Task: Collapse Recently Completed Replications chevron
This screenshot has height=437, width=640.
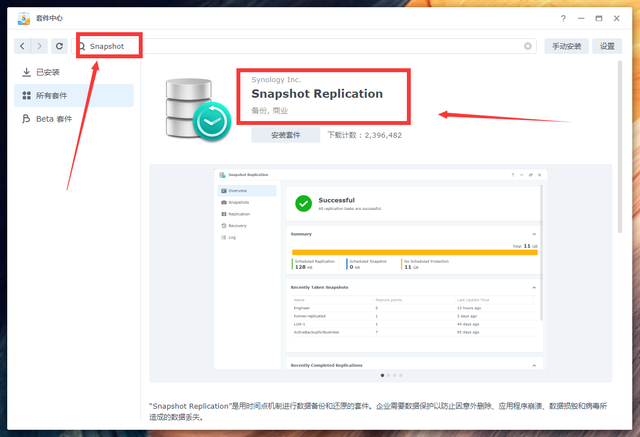Action: tap(534, 366)
